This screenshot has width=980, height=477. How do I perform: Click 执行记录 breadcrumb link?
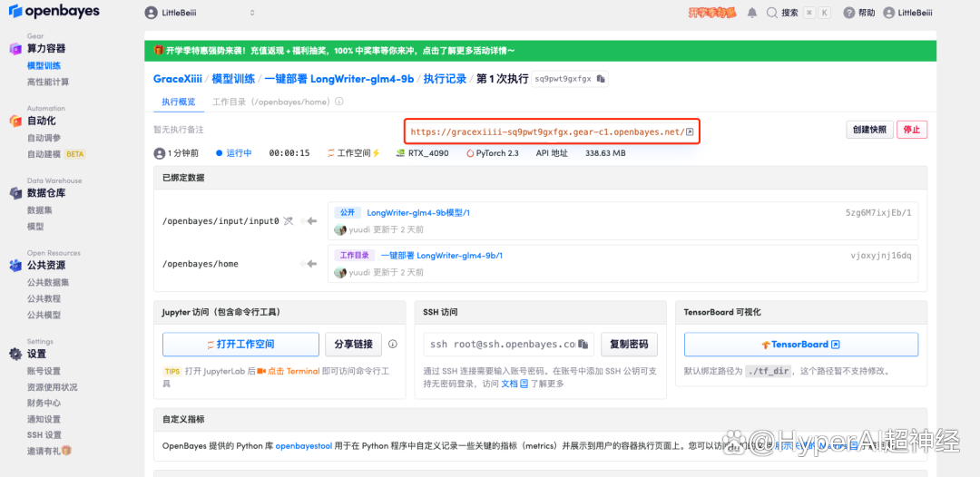click(x=445, y=79)
